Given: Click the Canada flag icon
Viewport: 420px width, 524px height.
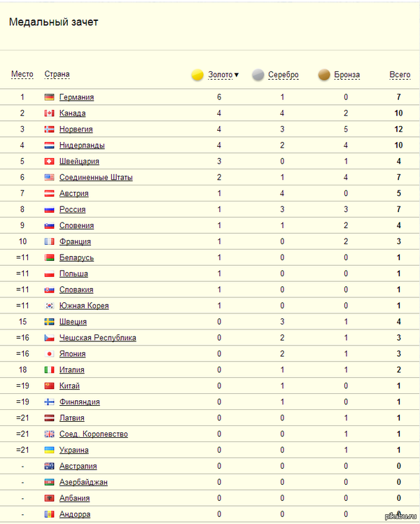Looking at the screenshot, I should click(x=49, y=113).
